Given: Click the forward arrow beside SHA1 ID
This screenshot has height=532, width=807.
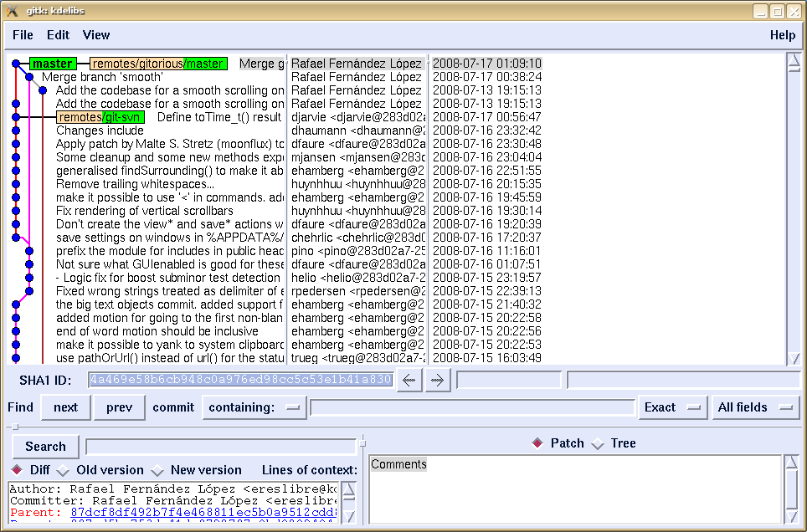Looking at the screenshot, I should click(x=437, y=380).
